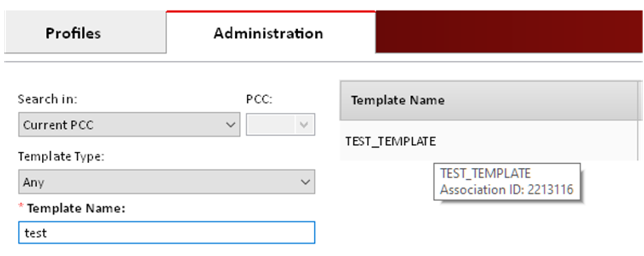Select the TEST_TEMPLATE result row
Image resolution: width=644 pixels, height=256 pixels.
(x=390, y=141)
